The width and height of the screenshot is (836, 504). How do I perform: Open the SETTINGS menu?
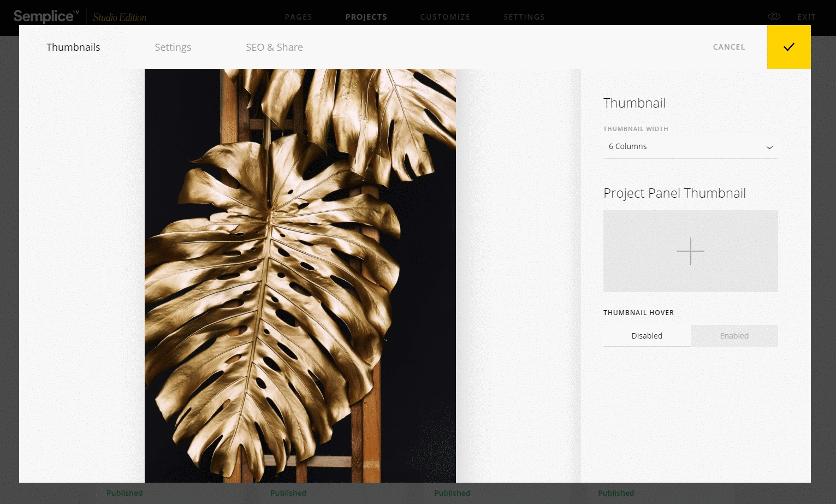[x=524, y=17]
